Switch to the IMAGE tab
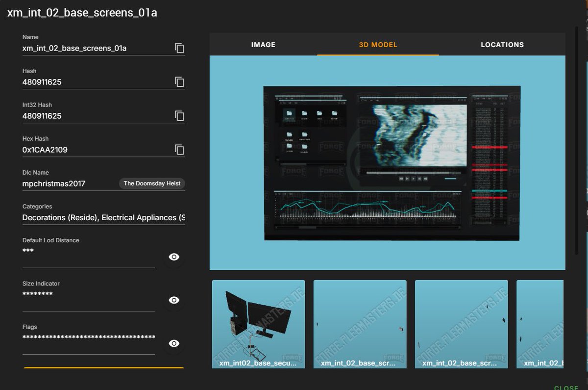The image size is (588, 390). coord(263,45)
